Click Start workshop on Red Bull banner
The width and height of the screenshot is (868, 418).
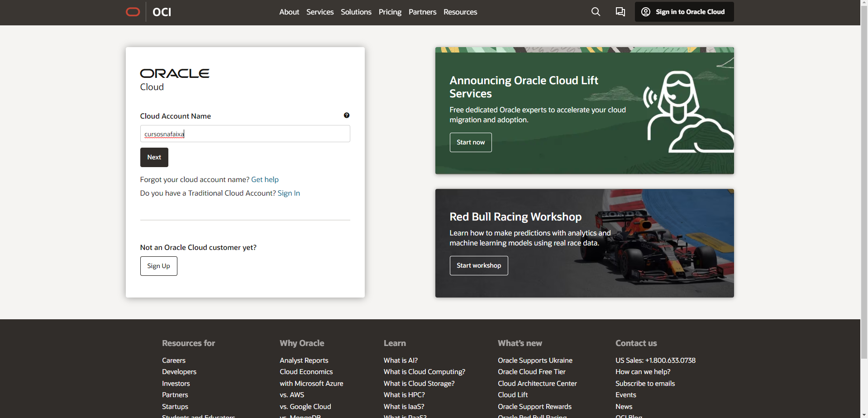pos(478,265)
